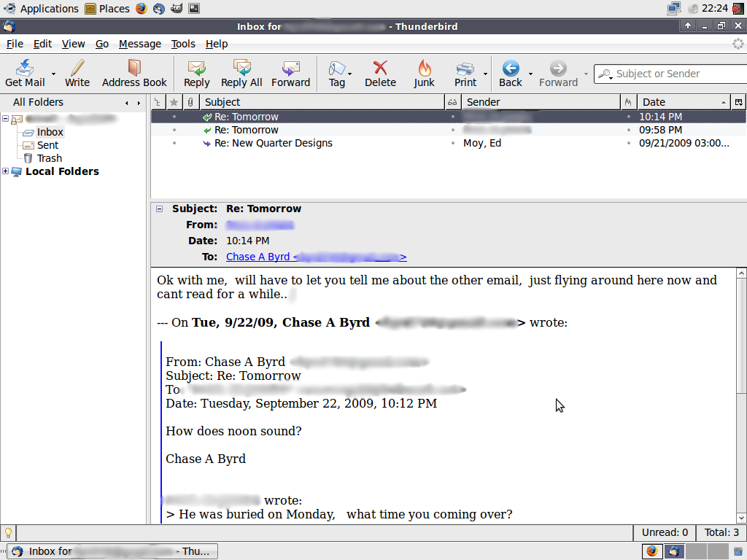Open the Print dropdown arrow

[x=485, y=74]
